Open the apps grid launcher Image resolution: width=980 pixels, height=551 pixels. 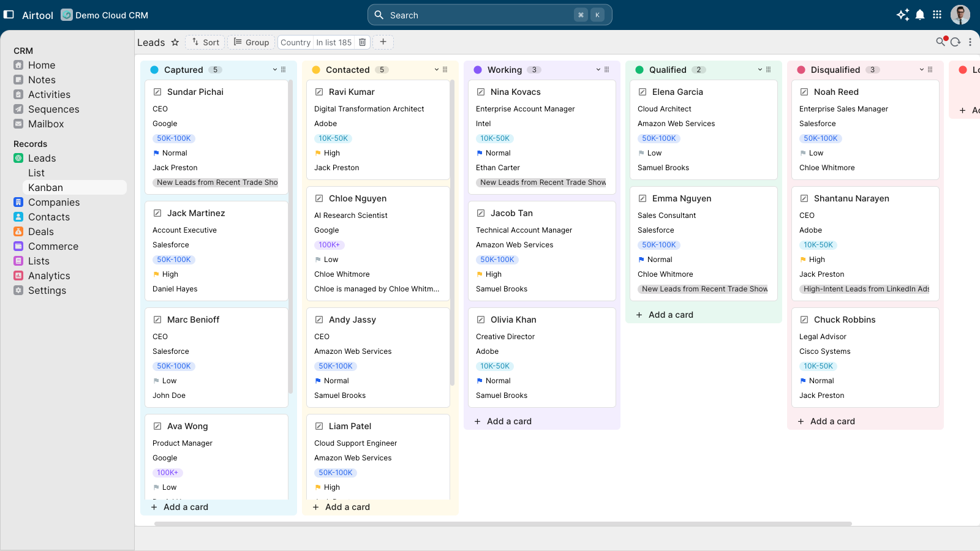tap(937, 15)
